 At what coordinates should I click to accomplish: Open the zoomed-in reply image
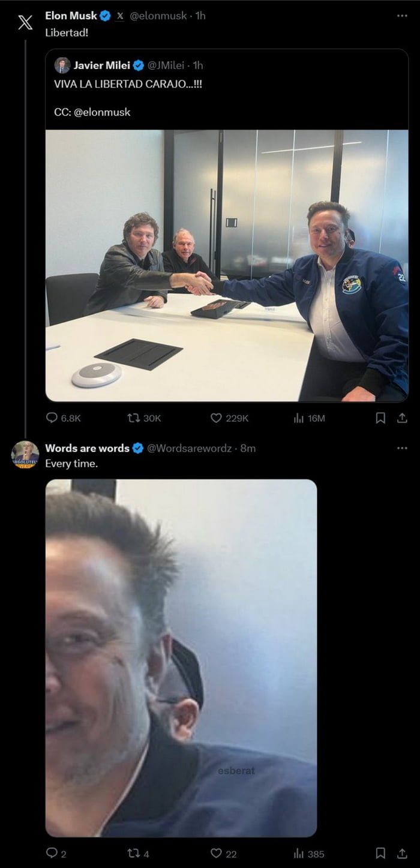pos(181,657)
